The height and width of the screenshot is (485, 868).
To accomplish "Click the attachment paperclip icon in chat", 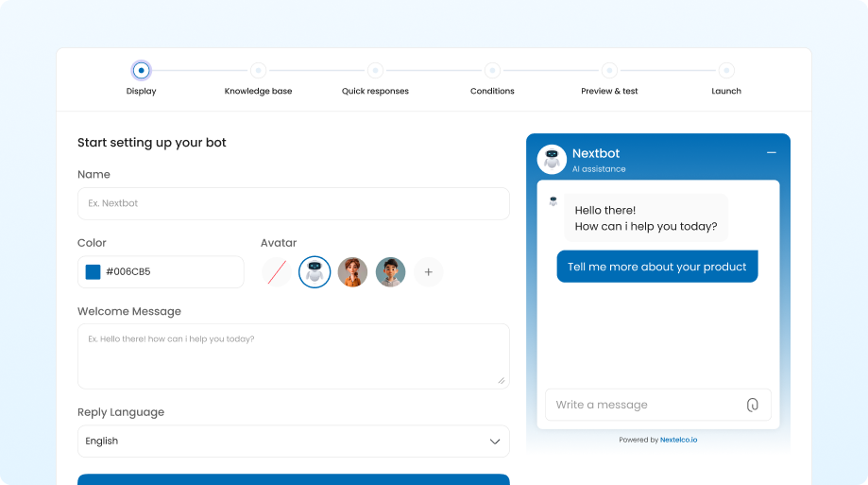I will pos(752,405).
